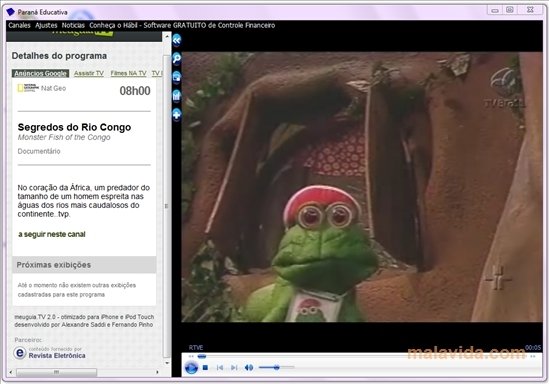Click the partially visible TV link
This screenshot has height=384, width=549.
(x=157, y=73)
